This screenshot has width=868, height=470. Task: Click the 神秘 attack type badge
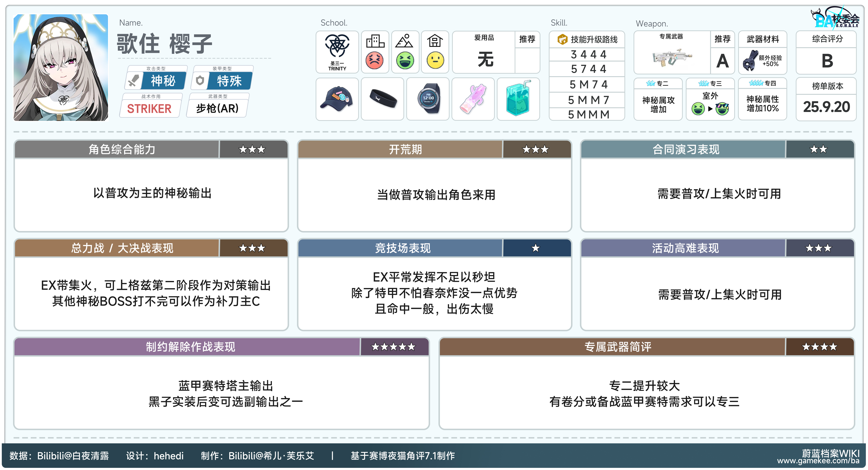click(163, 81)
